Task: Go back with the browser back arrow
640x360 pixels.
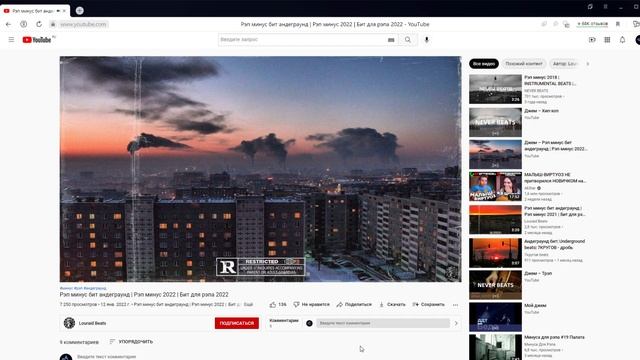Action: coord(8,24)
